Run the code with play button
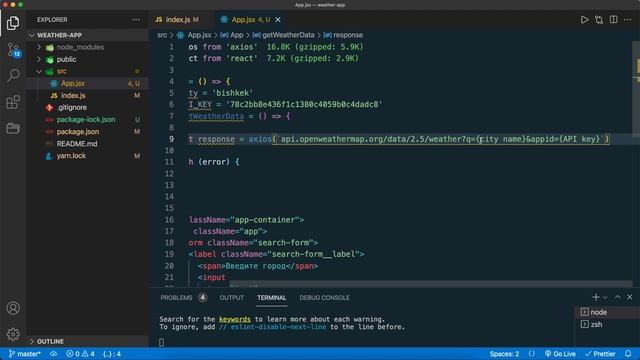The width and height of the screenshot is (640, 360). point(584,20)
